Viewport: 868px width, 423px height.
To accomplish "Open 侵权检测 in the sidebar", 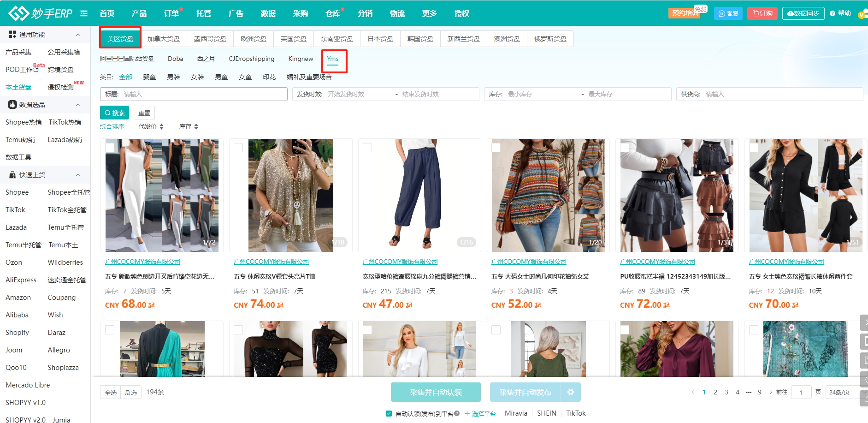I will click(61, 87).
